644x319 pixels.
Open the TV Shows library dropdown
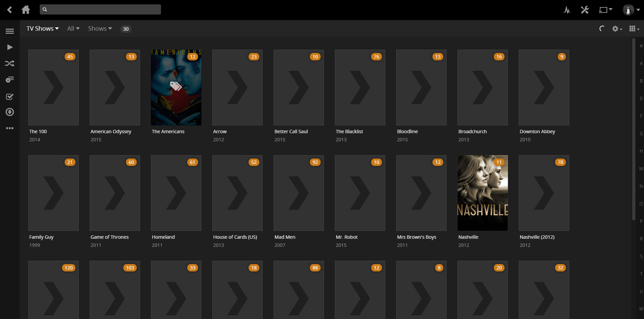(x=43, y=29)
